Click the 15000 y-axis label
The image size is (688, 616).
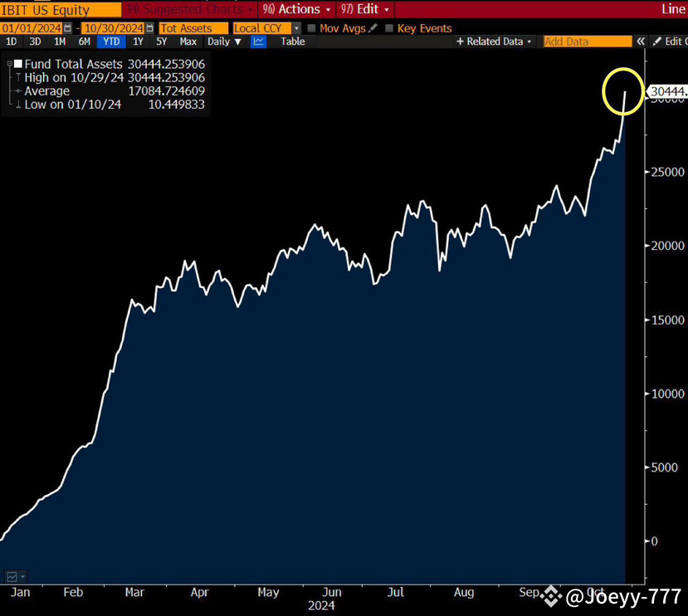click(x=668, y=320)
